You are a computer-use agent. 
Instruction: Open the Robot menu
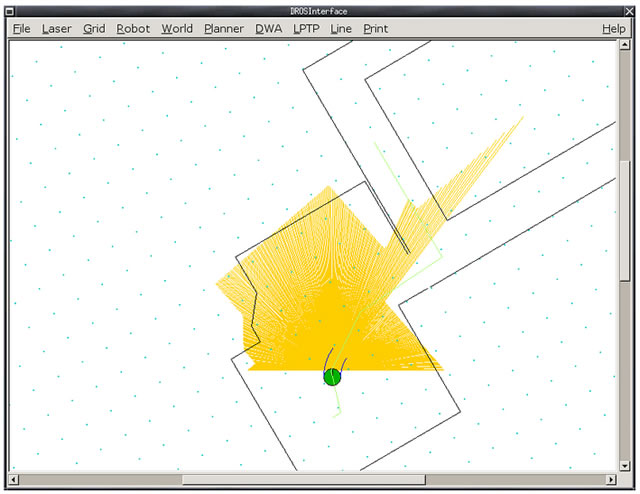tap(133, 29)
